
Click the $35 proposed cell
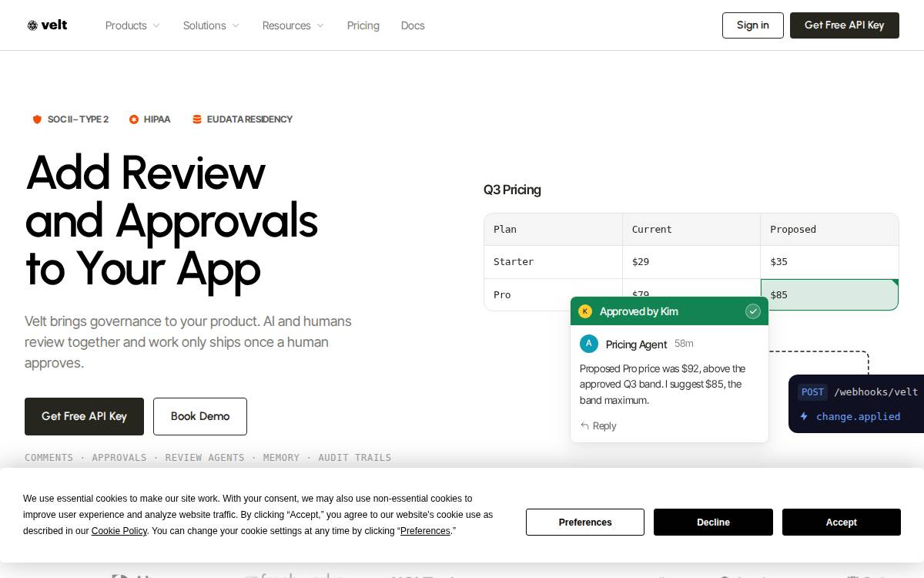tap(829, 262)
